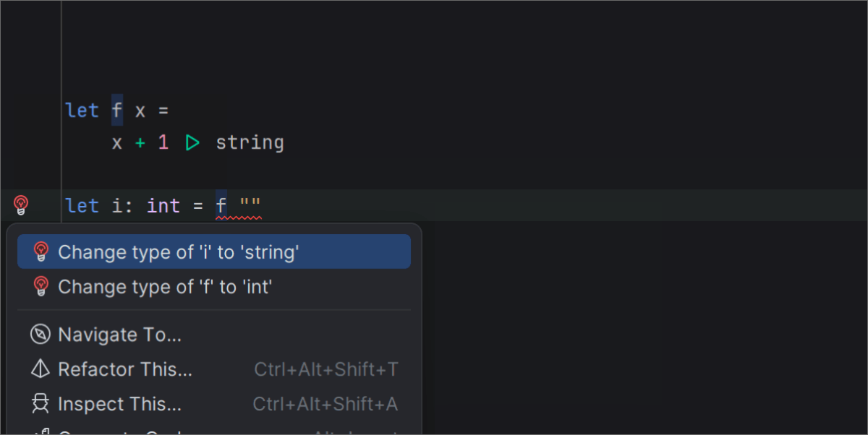Click the bulb icon beside the 'f' to 'int' fix
The image size is (868, 435).
point(41,287)
